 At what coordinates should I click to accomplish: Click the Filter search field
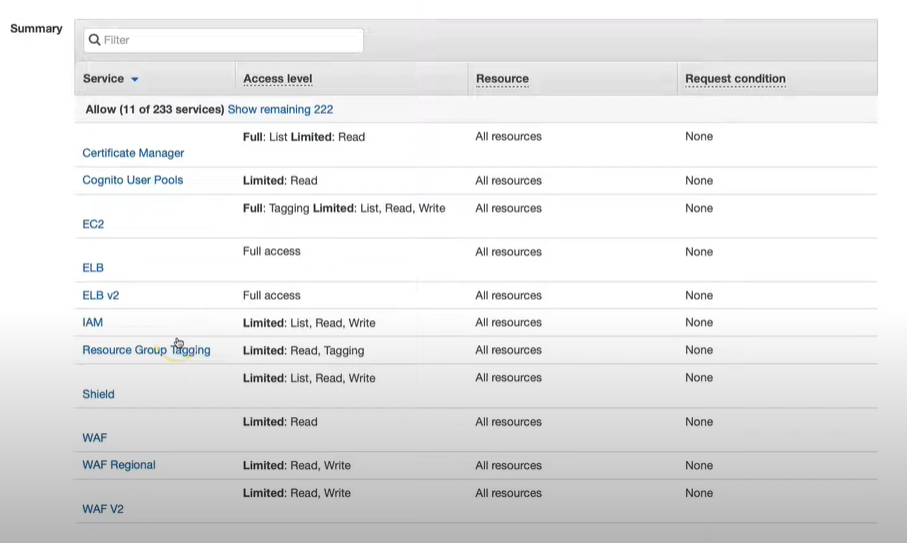[223, 40]
